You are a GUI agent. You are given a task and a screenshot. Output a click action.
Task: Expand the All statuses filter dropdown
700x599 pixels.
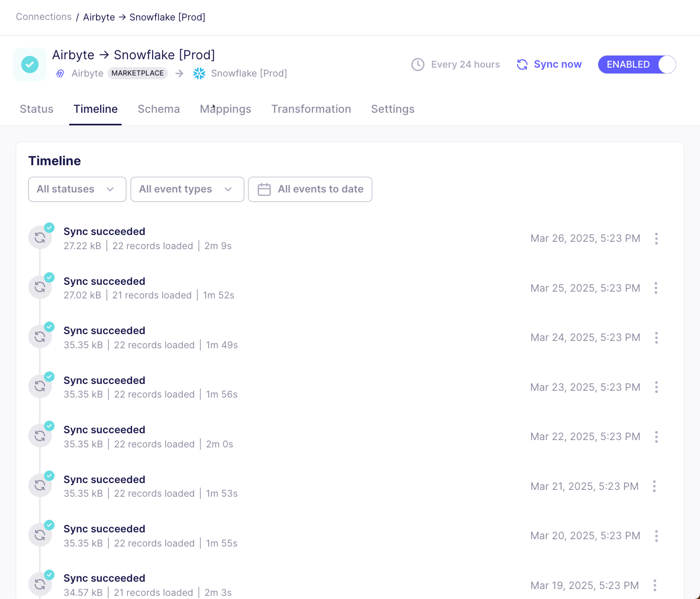pyautogui.click(x=77, y=189)
